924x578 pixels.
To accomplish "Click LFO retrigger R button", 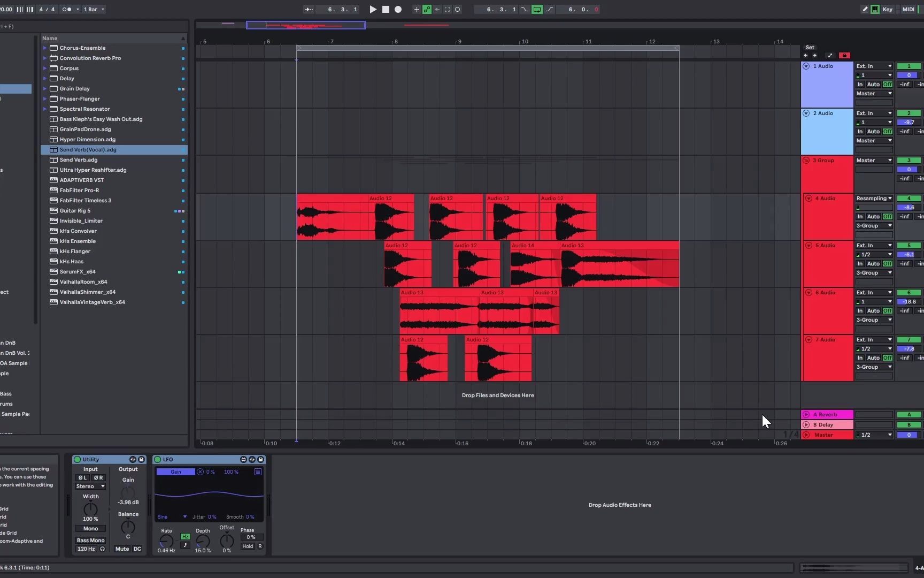I will pos(260,546).
